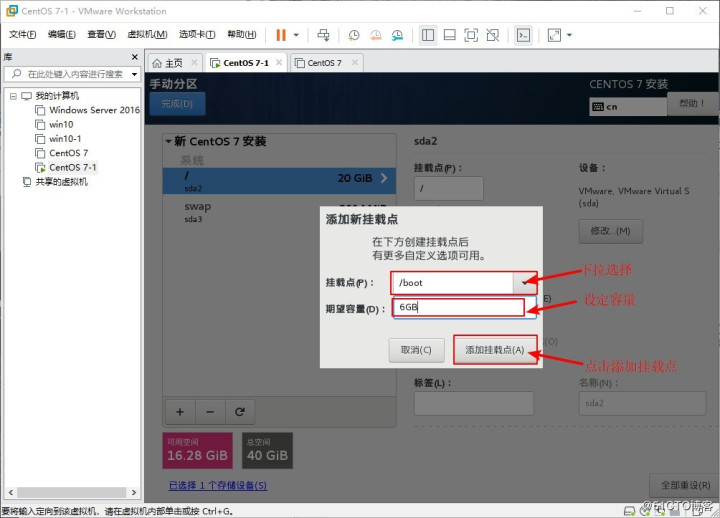Click library scrollbar left arrow
720x518 pixels.
tap(11, 492)
